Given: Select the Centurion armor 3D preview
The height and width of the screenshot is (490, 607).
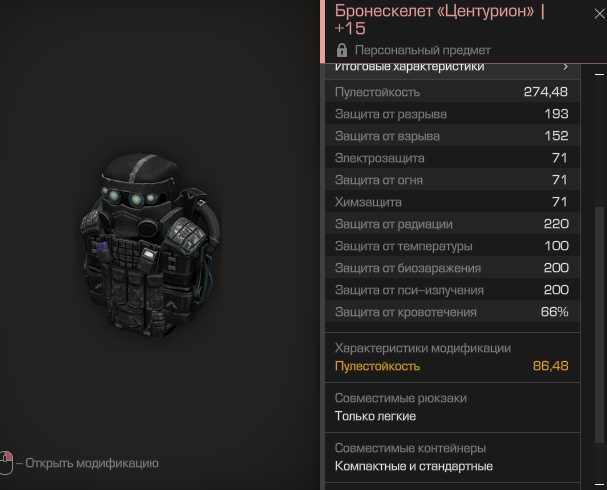Looking at the screenshot, I should (151, 246).
